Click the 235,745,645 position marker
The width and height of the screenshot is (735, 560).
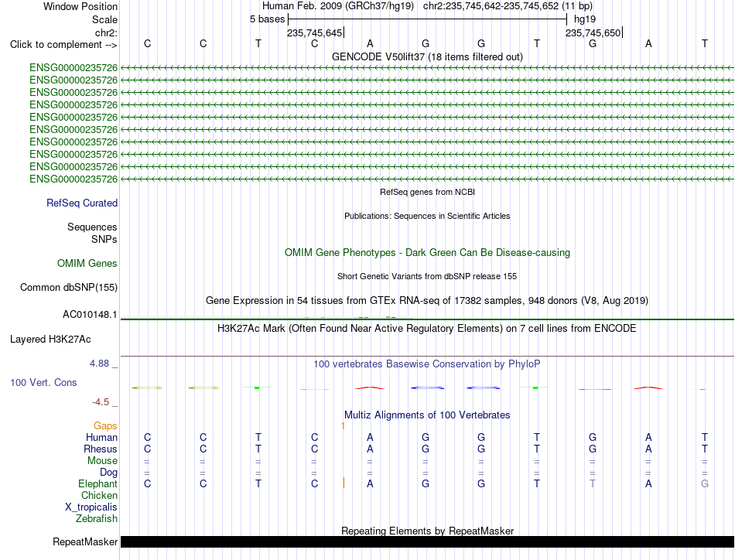pyautogui.click(x=315, y=32)
